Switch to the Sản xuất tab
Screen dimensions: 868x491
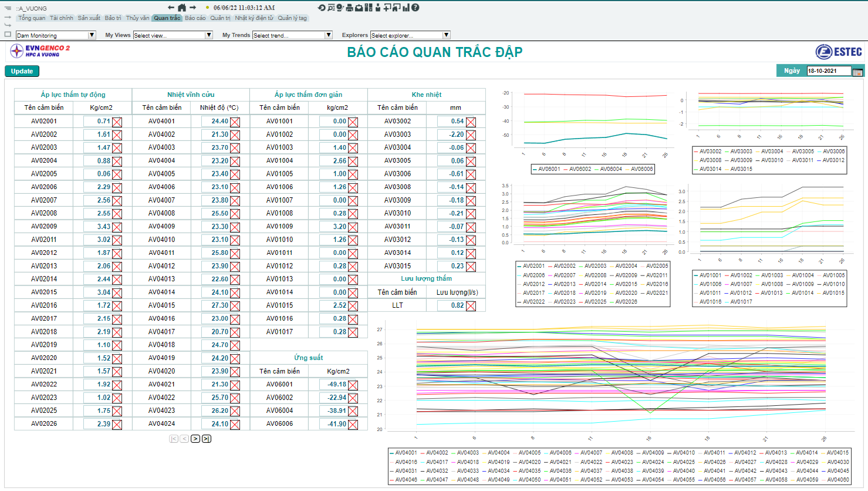(x=89, y=18)
